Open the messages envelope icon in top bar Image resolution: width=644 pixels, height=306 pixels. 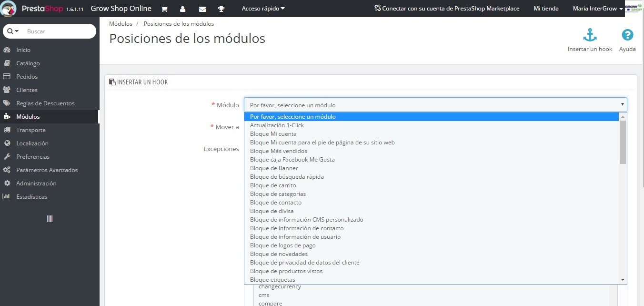[x=202, y=9]
